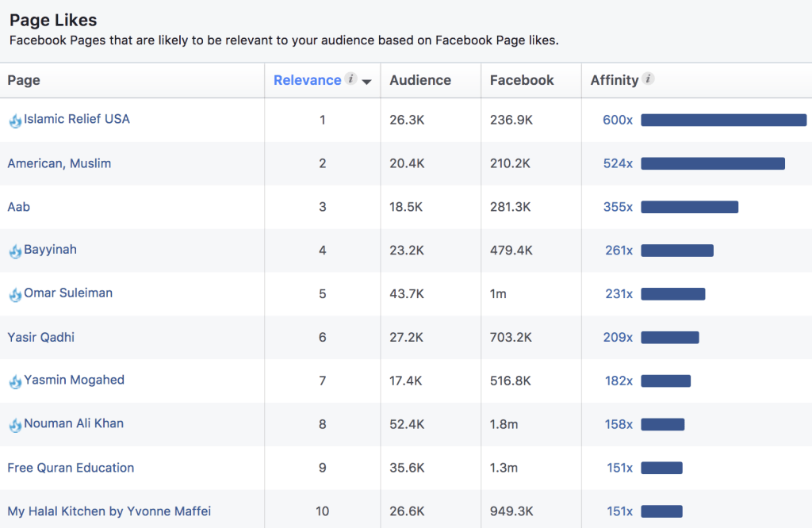812x528 pixels.
Task: Click the 151x link for Free Quran Education
Action: point(619,467)
